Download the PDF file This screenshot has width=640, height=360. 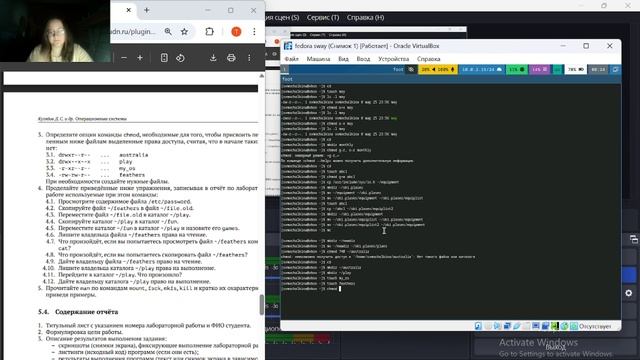(x=213, y=58)
